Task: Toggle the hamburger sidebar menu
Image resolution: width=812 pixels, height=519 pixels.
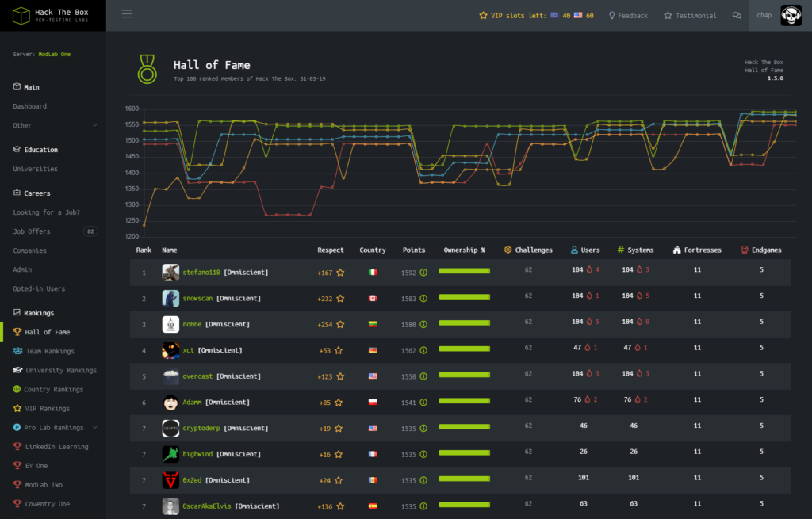Action: coord(127,14)
